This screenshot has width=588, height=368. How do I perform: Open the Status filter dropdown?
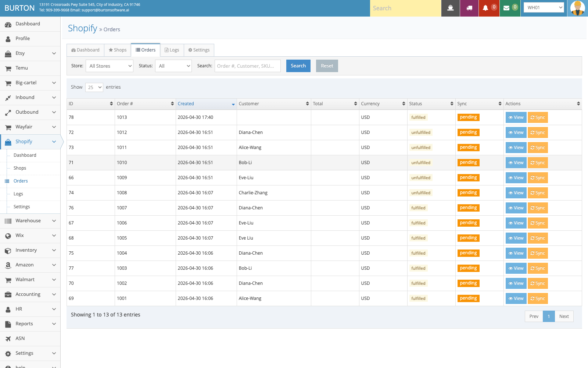click(x=173, y=66)
